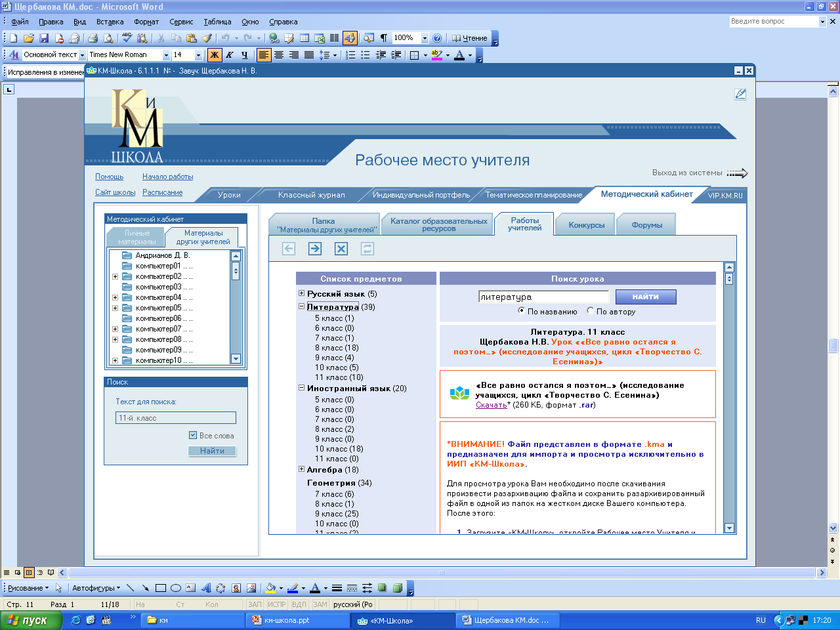The width and height of the screenshot is (840, 630).
Task: Toggle left text alignment button
Action: point(264,55)
